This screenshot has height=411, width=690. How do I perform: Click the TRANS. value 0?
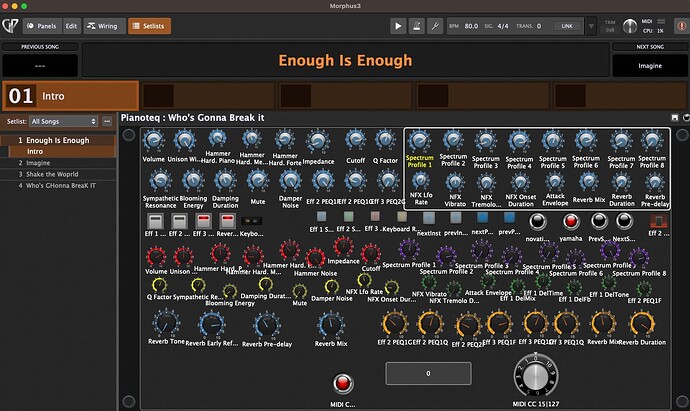[539, 26]
